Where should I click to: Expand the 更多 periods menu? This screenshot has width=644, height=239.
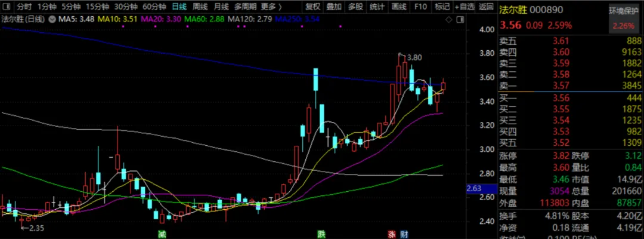click(271, 7)
